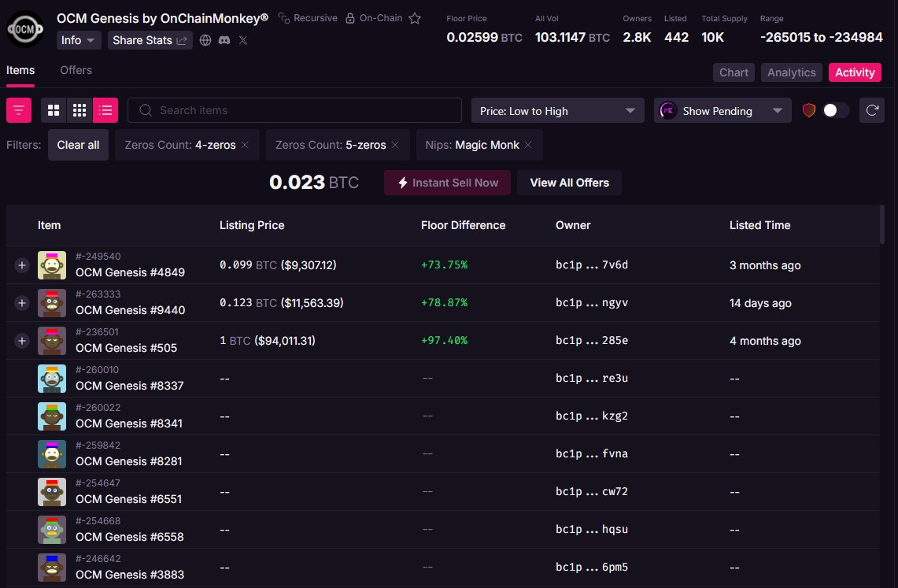Open owner address bc1p...hqsu

coord(592,530)
